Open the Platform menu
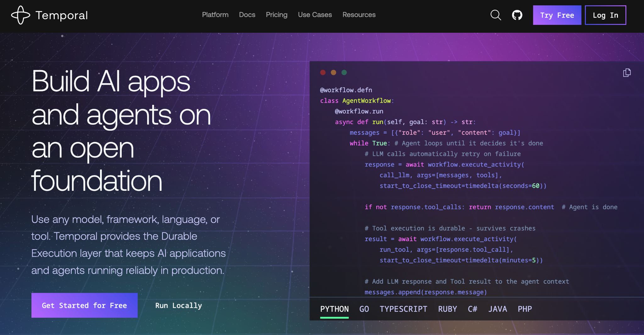This screenshot has width=644, height=335. [x=215, y=15]
